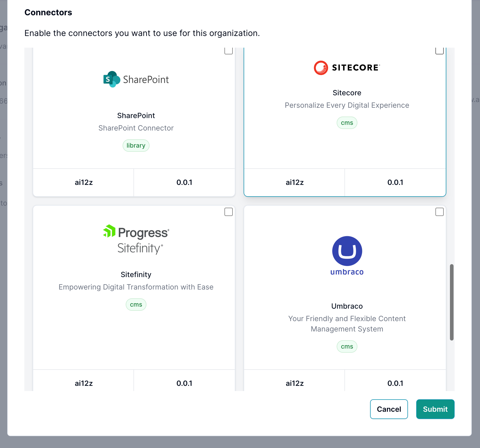Click the ai12z author on Sitefinity card
The image size is (480, 448).
pos(83,383)
